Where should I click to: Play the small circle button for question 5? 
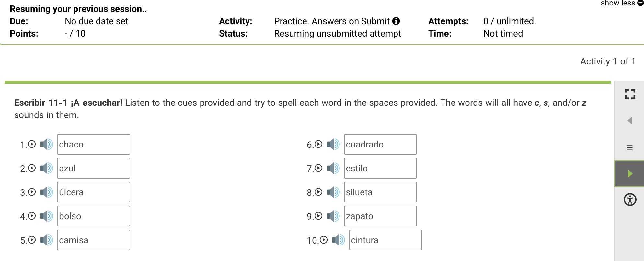(x=32, y=240)
